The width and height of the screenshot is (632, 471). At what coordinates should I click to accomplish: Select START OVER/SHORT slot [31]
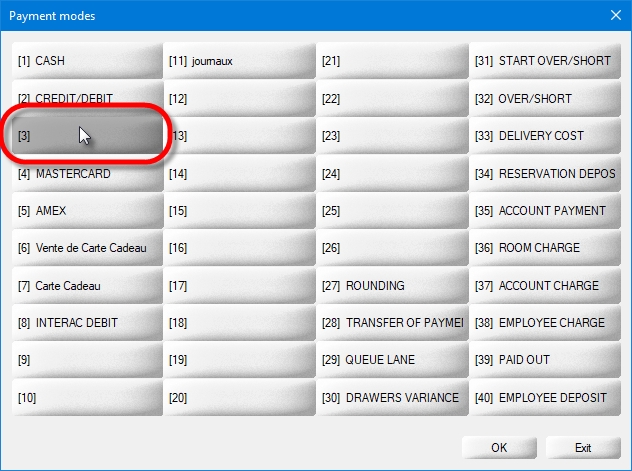544,61
